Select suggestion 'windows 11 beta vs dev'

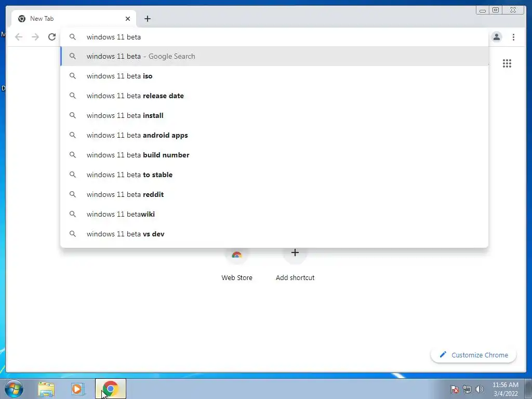(274, 233)
